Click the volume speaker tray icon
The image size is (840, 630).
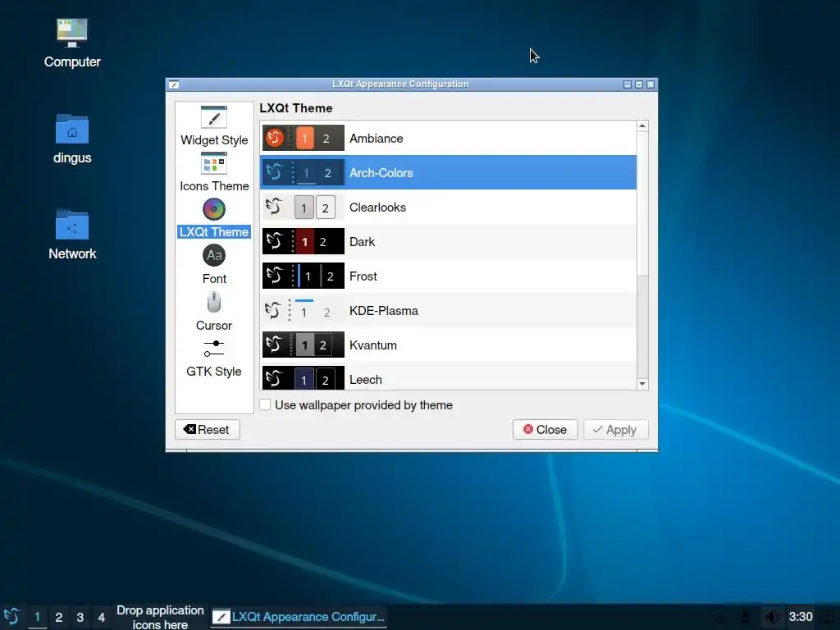[771, 617]
